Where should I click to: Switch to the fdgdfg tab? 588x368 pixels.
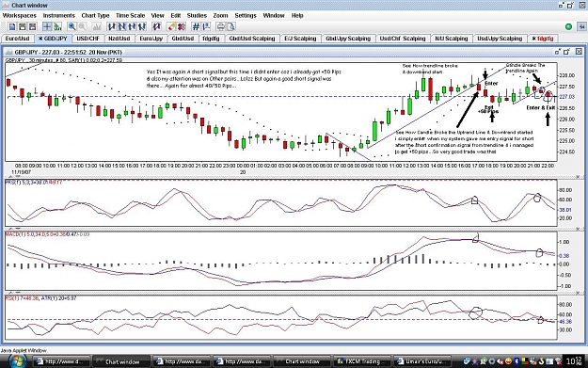[x=211, y=39]
